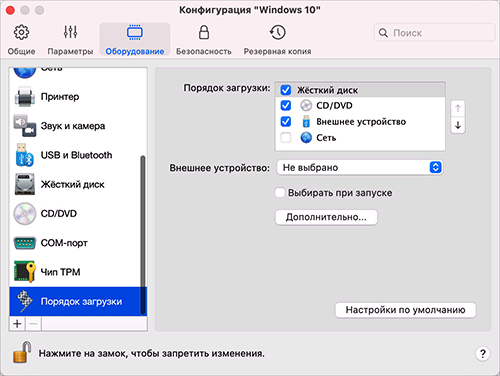Select the USB и Bluetooth icon
Screen dimensions: 500x376
point(25,155)
